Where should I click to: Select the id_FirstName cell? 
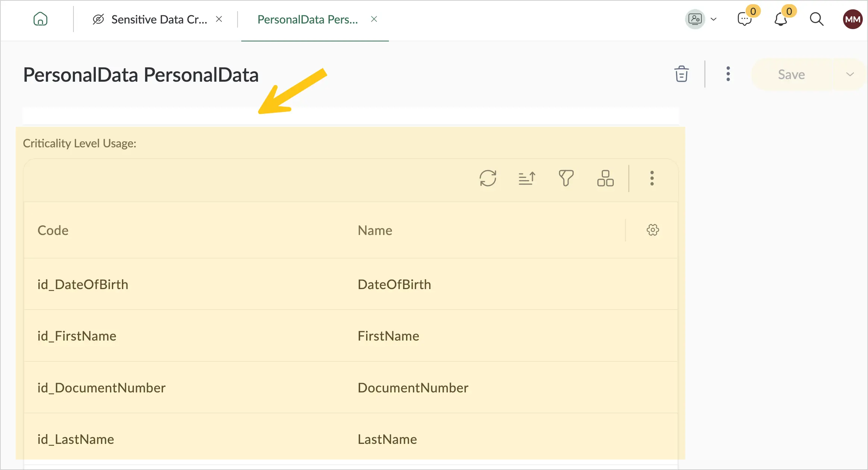click(77, 336)
